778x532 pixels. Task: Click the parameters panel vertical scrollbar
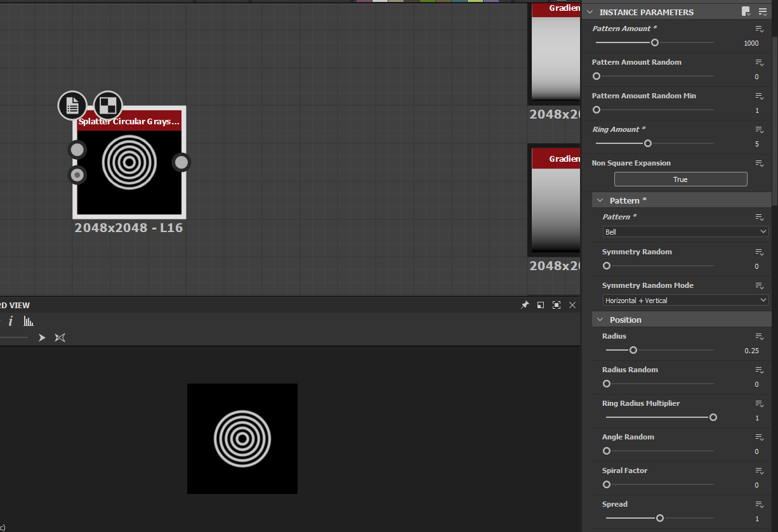pos(775,120)
